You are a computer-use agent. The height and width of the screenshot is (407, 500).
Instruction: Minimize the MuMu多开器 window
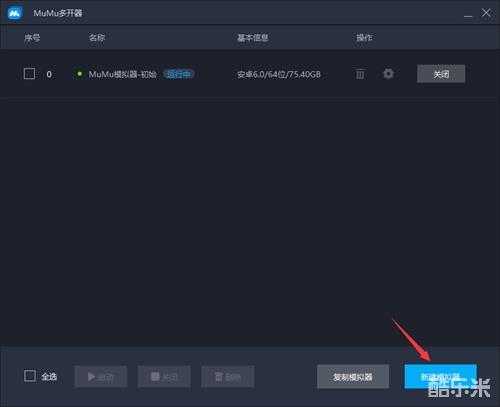468,14
